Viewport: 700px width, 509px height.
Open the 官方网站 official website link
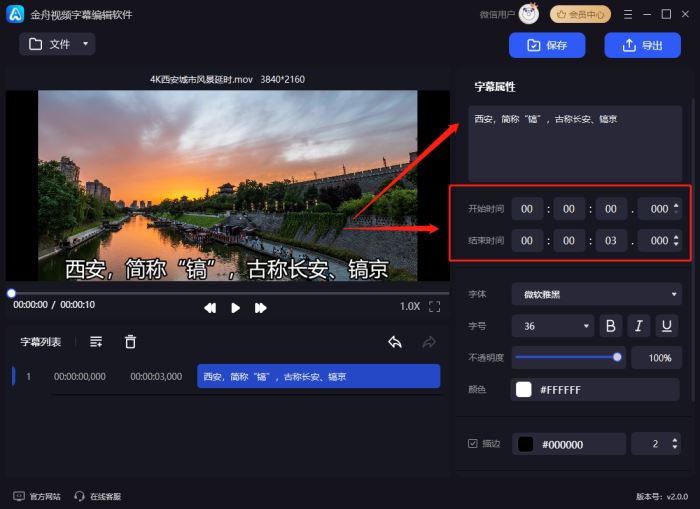[x=37, y=496]
